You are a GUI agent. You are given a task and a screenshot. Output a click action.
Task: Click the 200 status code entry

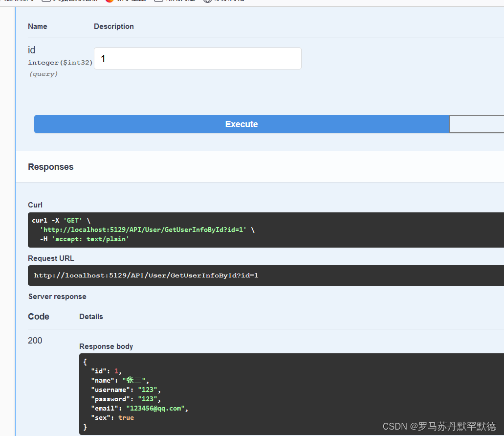click(x=34, y=340)
